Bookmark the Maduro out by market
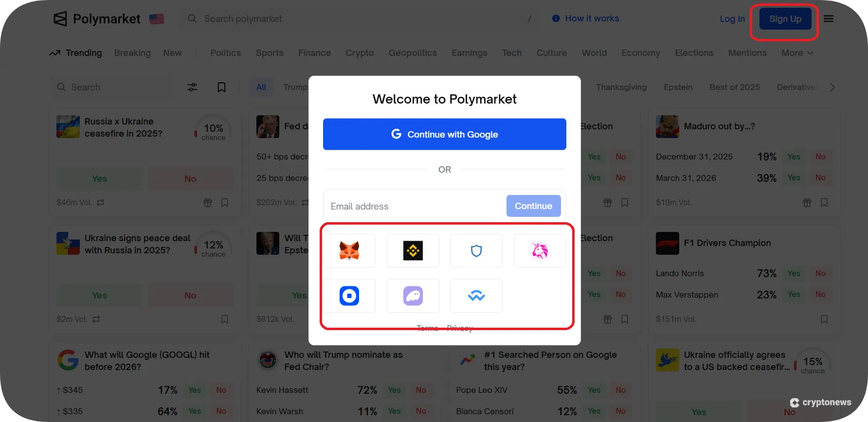Screen dimensions: 868x422 (824, 202)
